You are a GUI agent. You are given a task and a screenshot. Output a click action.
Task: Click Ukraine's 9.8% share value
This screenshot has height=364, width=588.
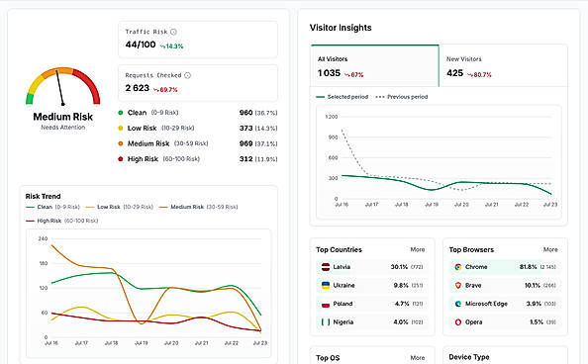click(x=401, y=285)
